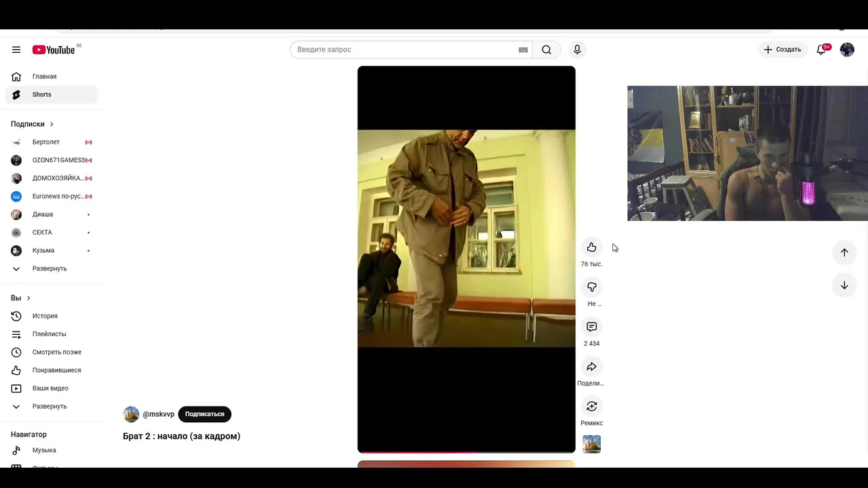Click the magnifier search button
This screenshot has width=868, height=488.
point(547,49)
